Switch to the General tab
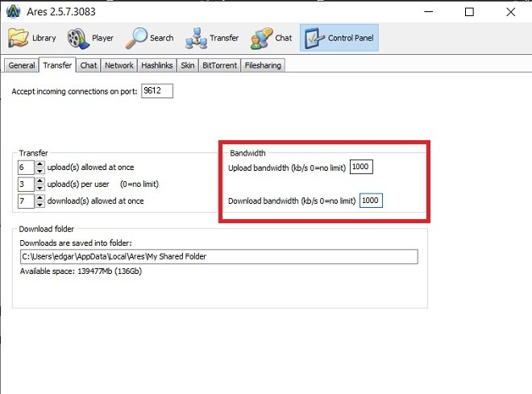Screen dimensions: 532x394 click(x=22, y=65)
